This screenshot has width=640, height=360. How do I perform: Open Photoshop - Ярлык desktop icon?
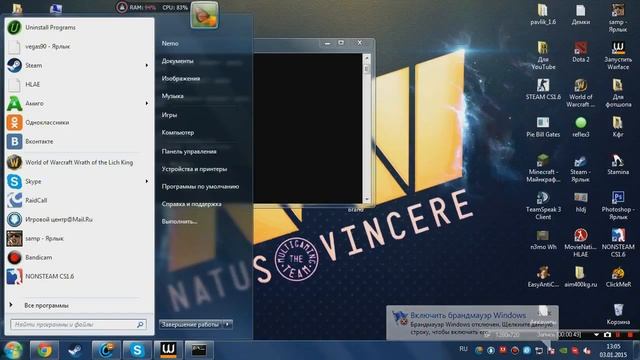pyautogui.click(x=618, y=205)
